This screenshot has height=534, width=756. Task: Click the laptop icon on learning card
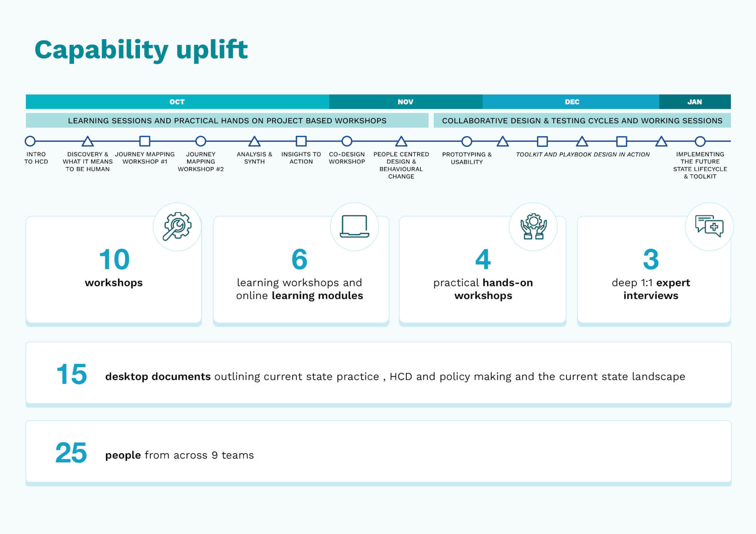354,226
